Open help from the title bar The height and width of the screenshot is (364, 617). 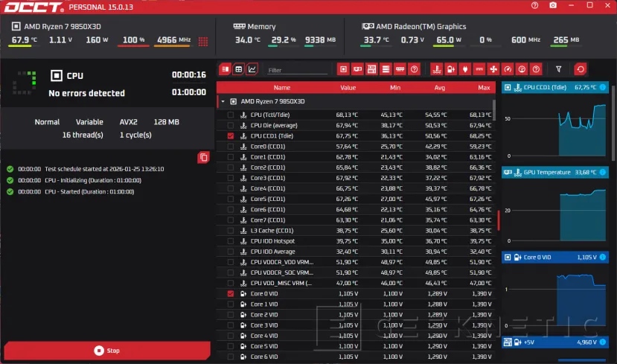click(535, 6)
